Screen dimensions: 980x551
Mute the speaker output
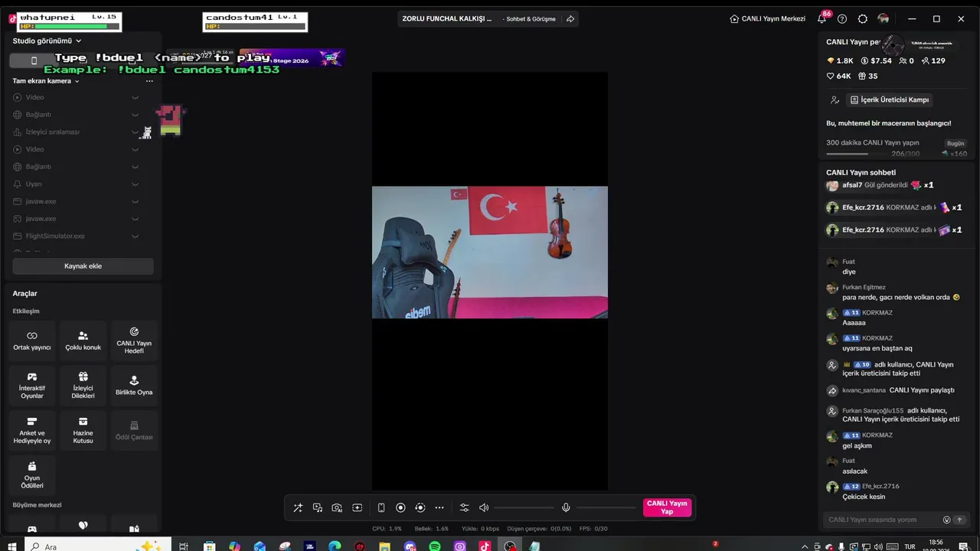tap(484, 507)
